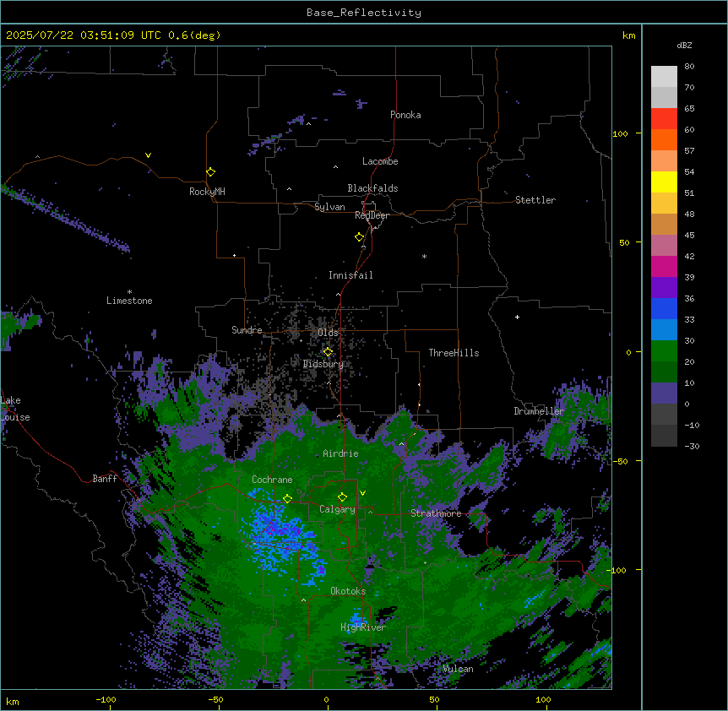Viewport: 728px width, 711px height.
Task: Click the yellow 54 dBZ legend swatch
Action: point(664,182)
